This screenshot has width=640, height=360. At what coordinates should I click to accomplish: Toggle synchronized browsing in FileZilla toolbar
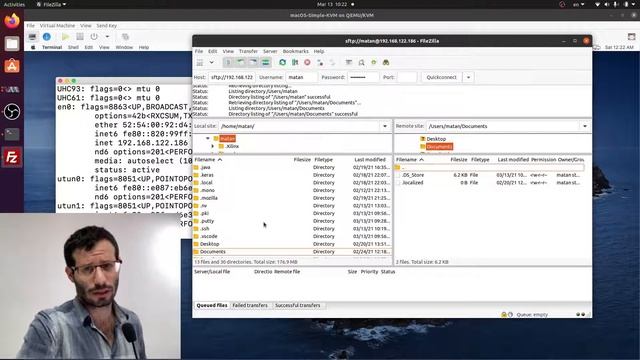[373, 62]
